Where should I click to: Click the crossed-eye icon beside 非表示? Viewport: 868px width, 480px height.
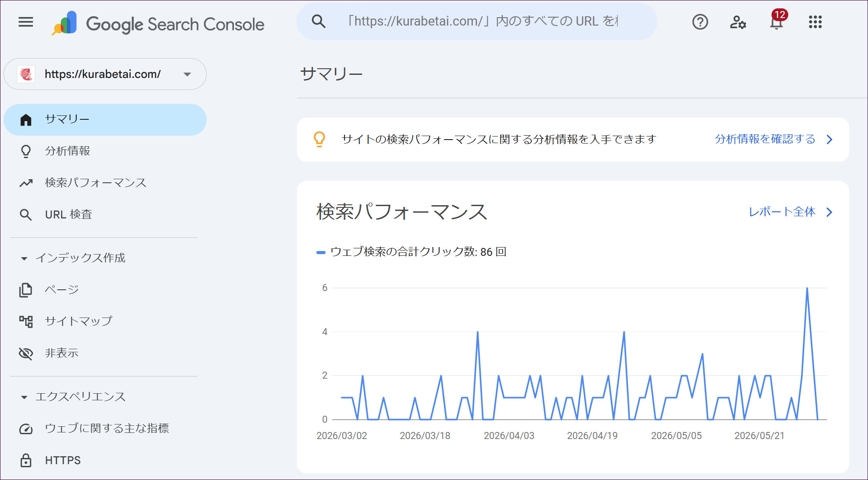click(26, 353)
